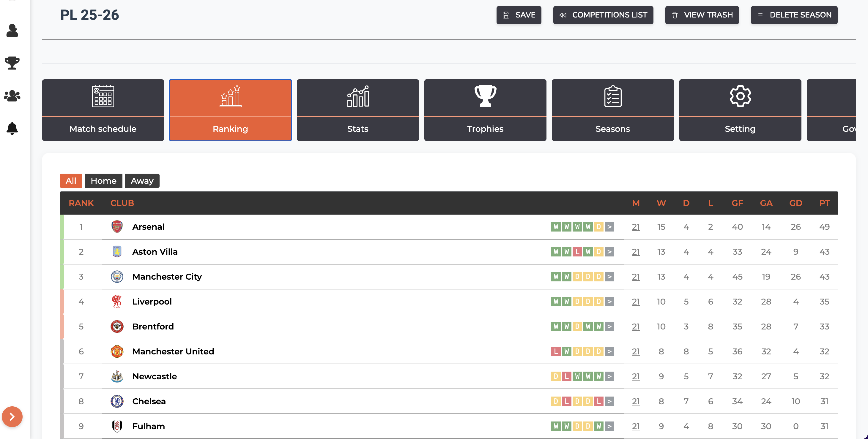This screenshot has height=439, width=868.
Task: Click the Chelsea club crest
Action: (117, 401)
